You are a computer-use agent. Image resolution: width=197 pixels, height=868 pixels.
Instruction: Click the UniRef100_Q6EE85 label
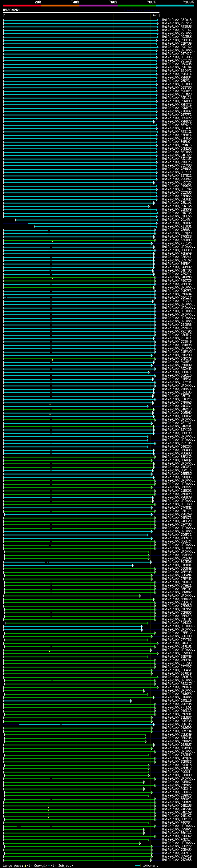pos(177,474)
